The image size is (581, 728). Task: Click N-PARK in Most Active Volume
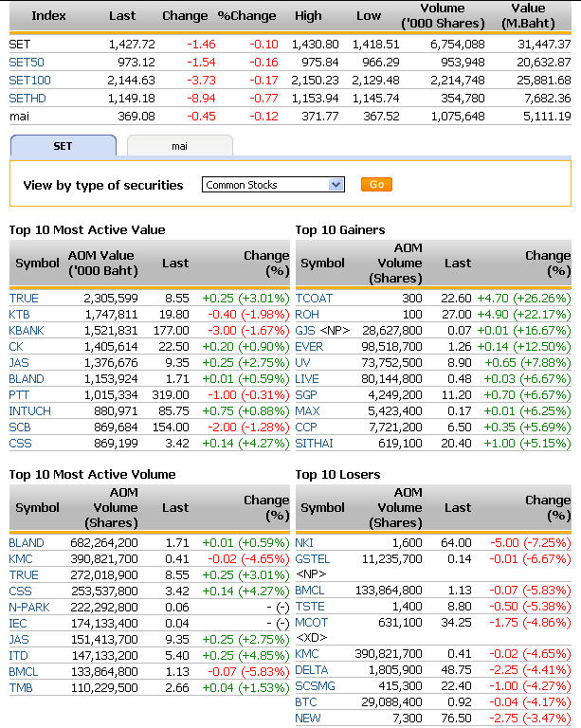29,607
